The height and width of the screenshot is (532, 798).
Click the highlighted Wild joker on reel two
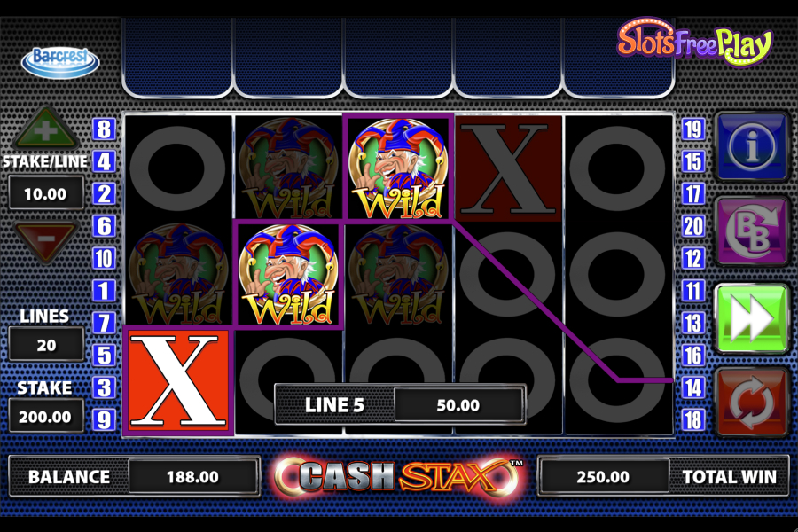pyautogui.click(x=288, y=274)
